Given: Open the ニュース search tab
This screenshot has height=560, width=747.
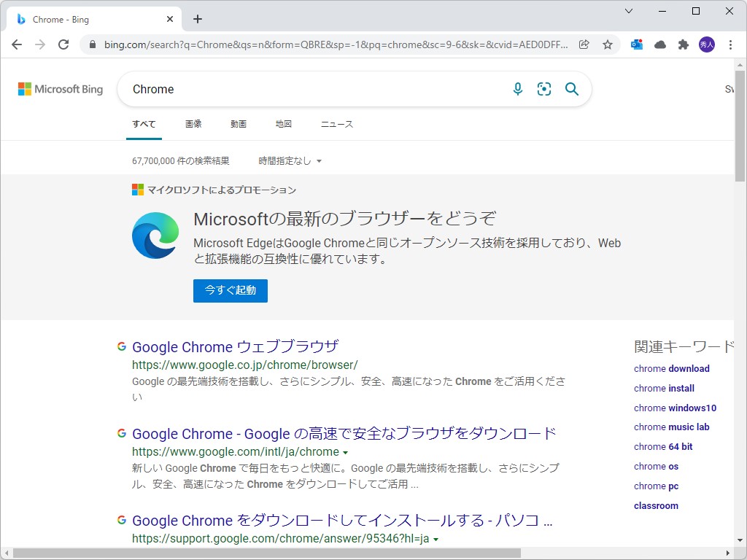Looking at the screenshot, I should click(336, 123).
